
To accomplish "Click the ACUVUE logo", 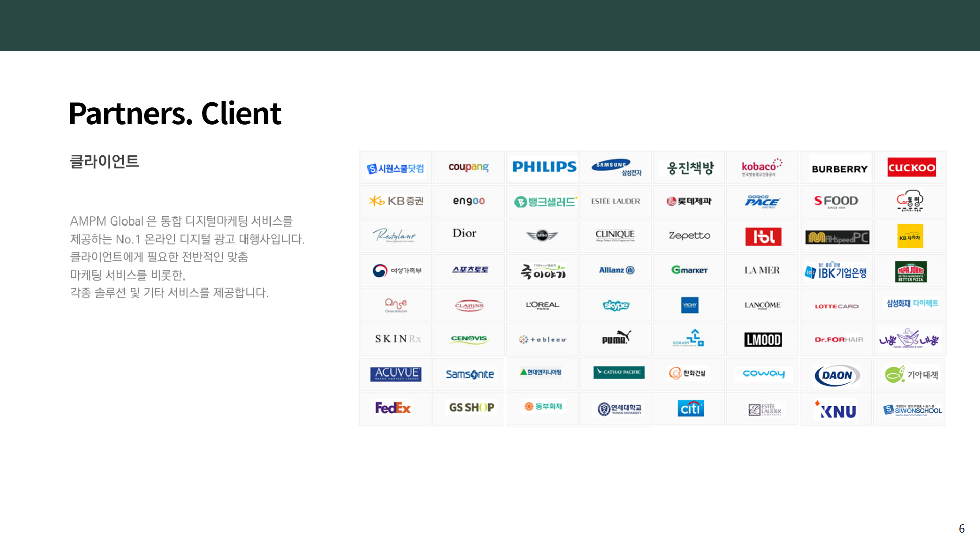I will click(396, 374).
